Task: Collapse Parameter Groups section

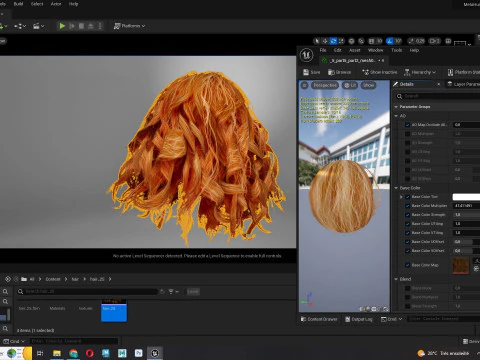Action: pyautogui.click(x=396, y=107)
